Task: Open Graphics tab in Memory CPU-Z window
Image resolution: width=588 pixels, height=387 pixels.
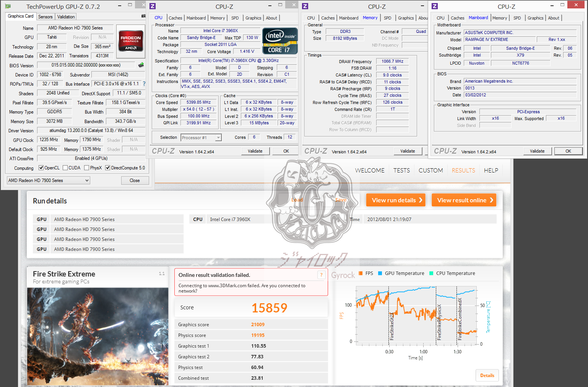Action: tap(406, 18)
